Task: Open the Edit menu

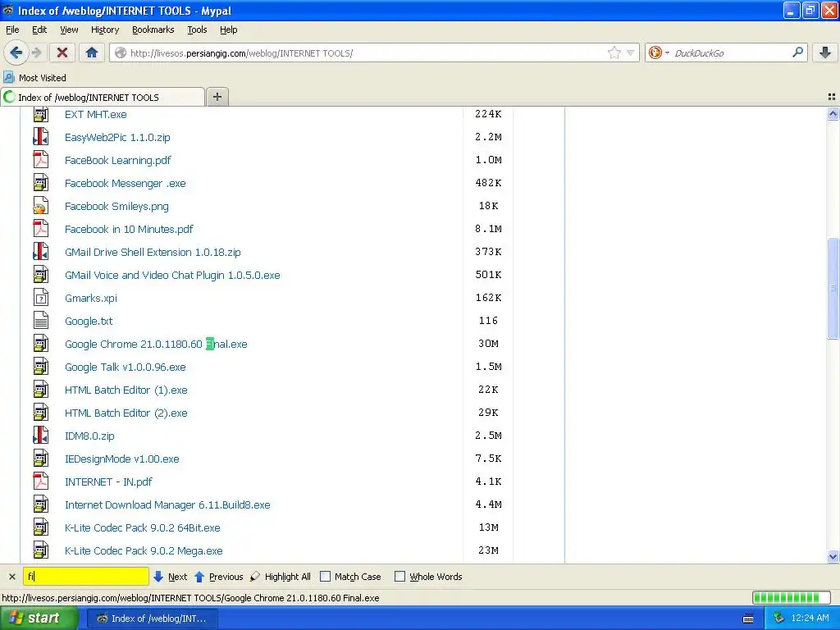Action: [39, 30]
